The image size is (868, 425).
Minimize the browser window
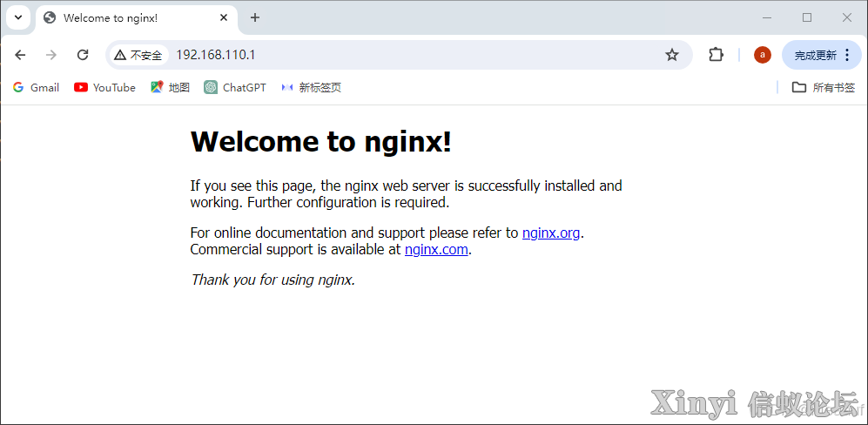[x=767, y=17]
